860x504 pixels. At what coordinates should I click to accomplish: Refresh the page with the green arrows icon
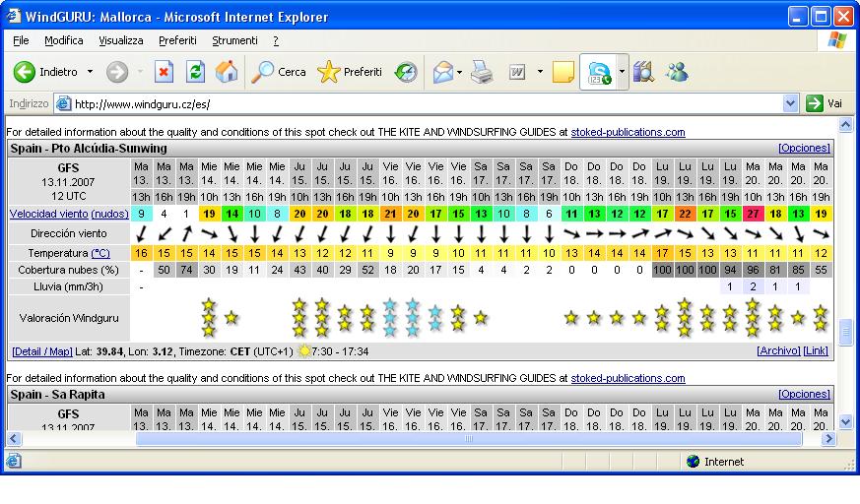pyautogui.click(x=195, y=72)
